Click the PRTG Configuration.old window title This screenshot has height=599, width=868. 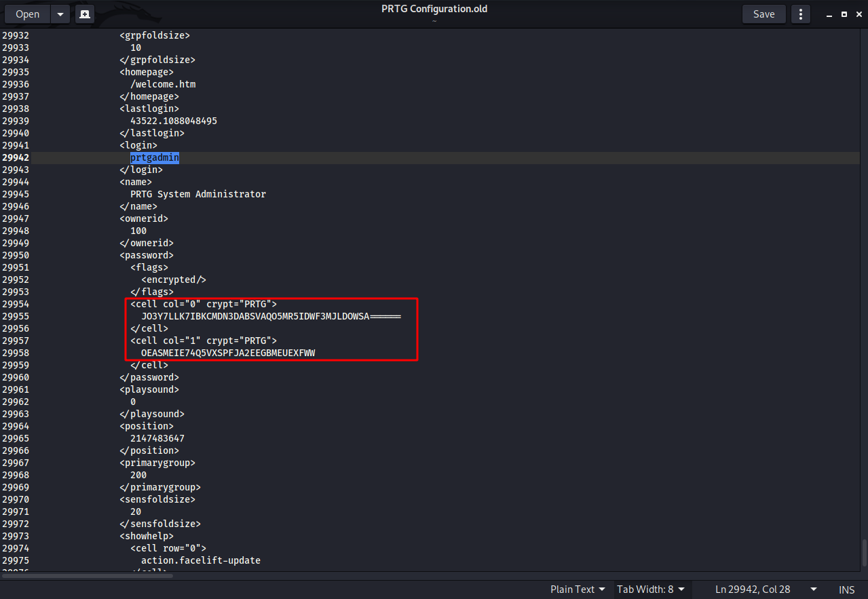(434, 9)
